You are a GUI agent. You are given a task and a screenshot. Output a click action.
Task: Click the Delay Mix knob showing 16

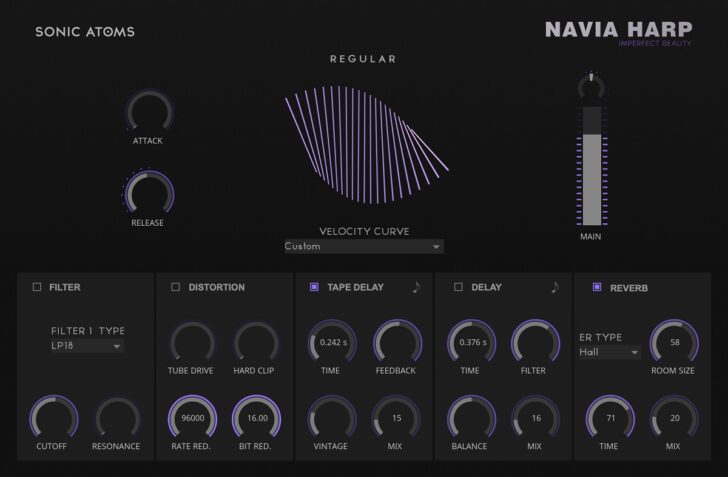[535, 417]
